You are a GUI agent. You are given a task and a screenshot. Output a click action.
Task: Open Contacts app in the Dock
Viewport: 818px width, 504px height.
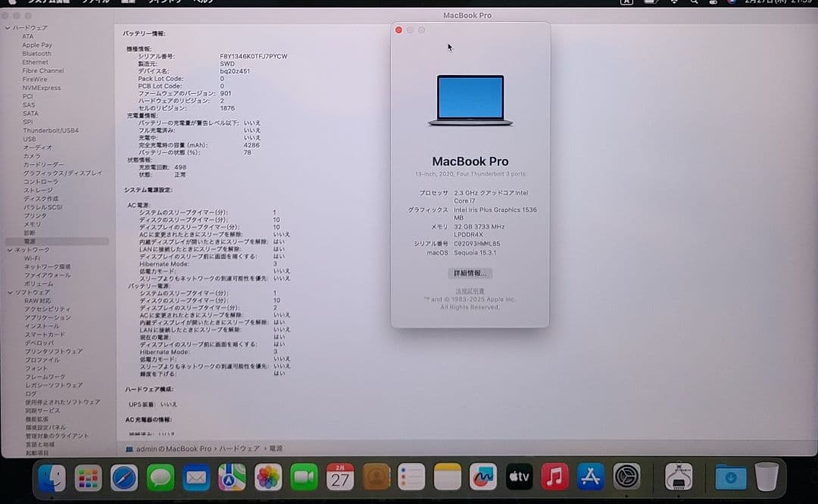[376, 478]
